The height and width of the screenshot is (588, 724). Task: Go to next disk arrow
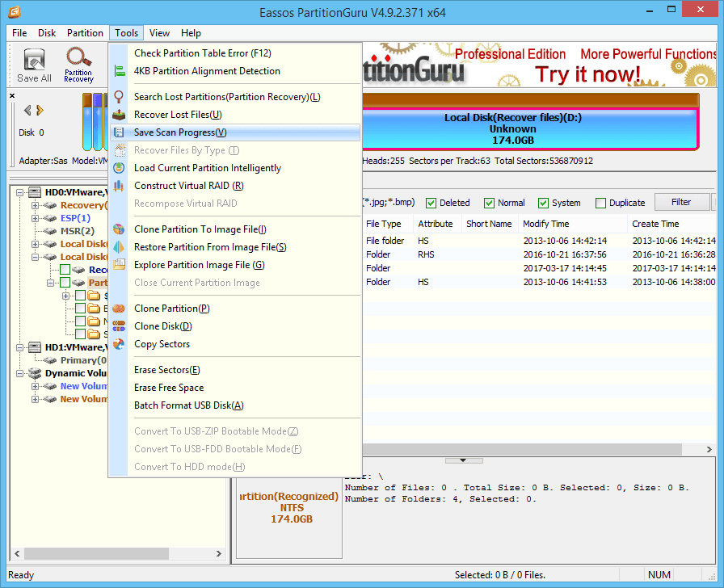tap(40, 111)
